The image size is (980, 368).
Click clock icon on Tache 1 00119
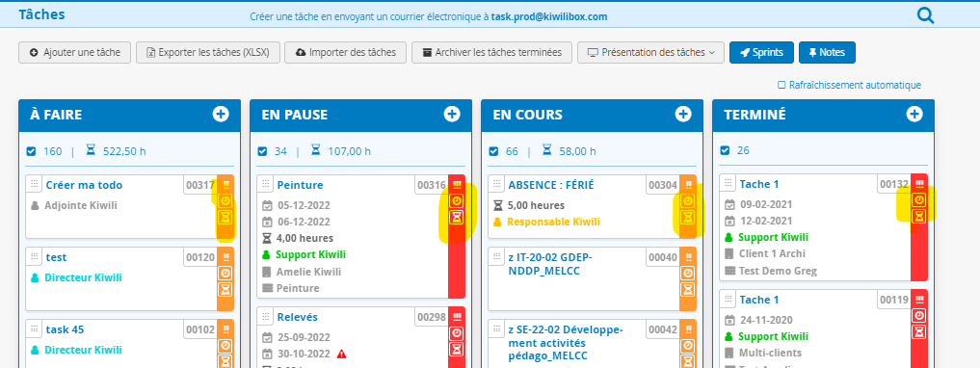pyautogui.click(x=919, y=316)
